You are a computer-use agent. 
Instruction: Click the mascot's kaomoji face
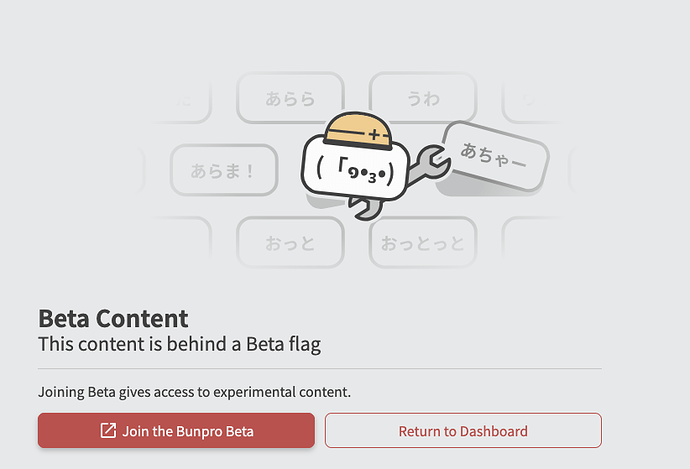pyautogui.click(x=355, y=173)
